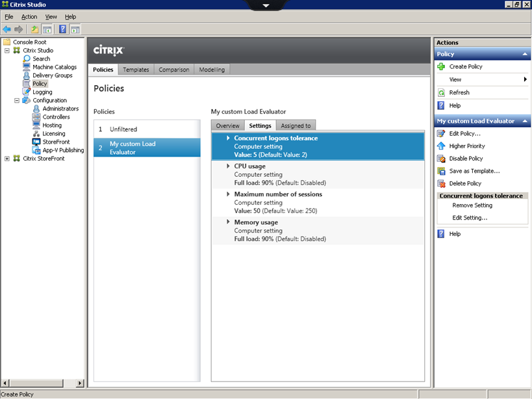Switch to the Templates tab

(136, 70)
